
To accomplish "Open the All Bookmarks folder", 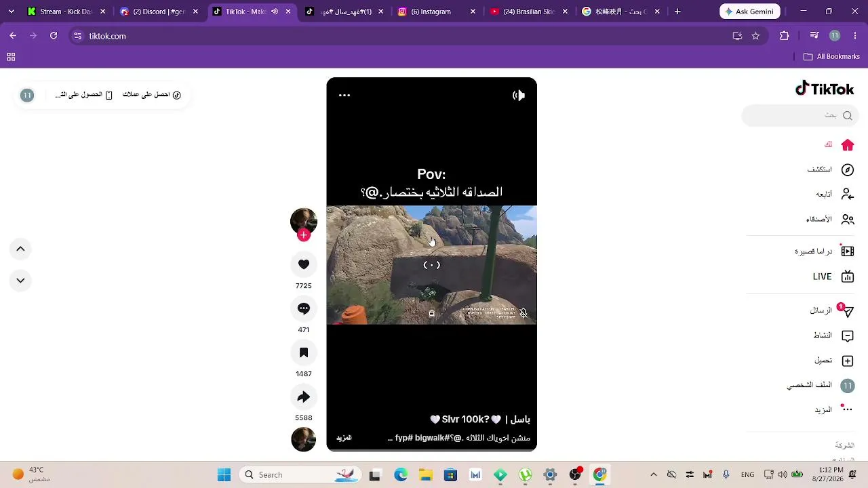I will [831, 57].
